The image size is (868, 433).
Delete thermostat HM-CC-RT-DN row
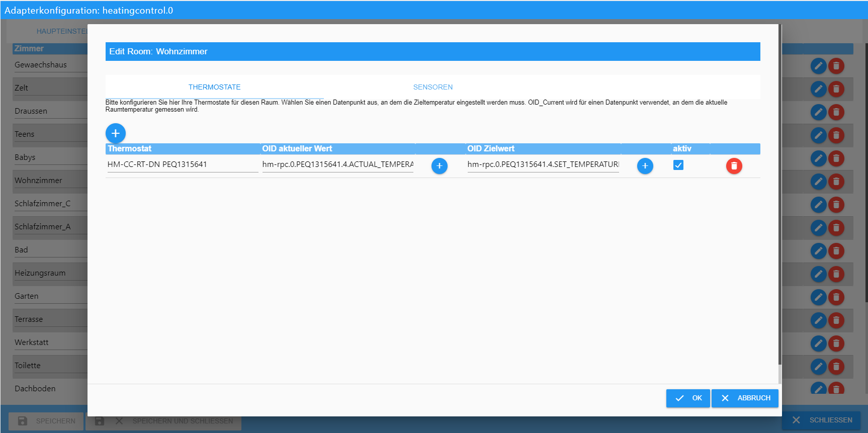pos(734,166)
